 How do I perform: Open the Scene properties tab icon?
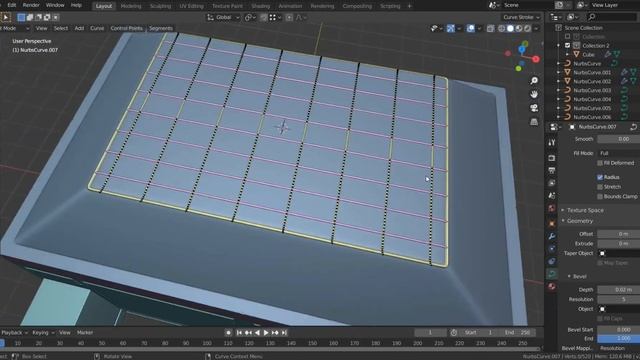point(552,196)
